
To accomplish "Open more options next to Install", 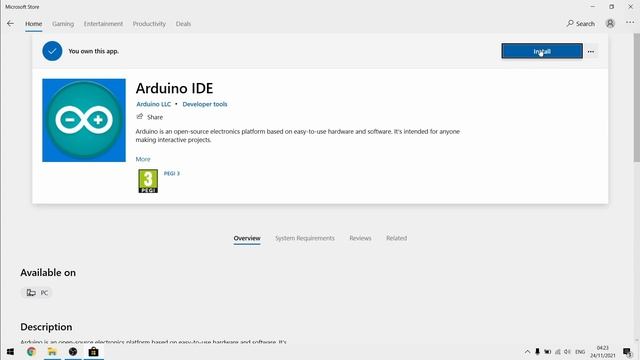I will tap(591, 51).
